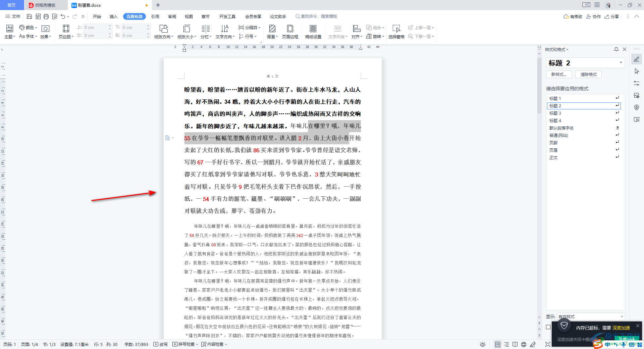Click the top margin 上 input field
644x349 pixels.
click(96, 28)
